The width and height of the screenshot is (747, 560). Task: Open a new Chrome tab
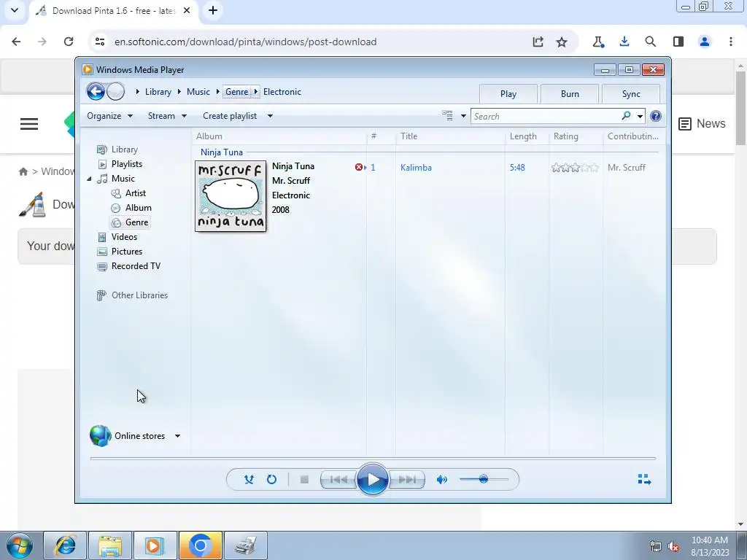coord(213,10)
